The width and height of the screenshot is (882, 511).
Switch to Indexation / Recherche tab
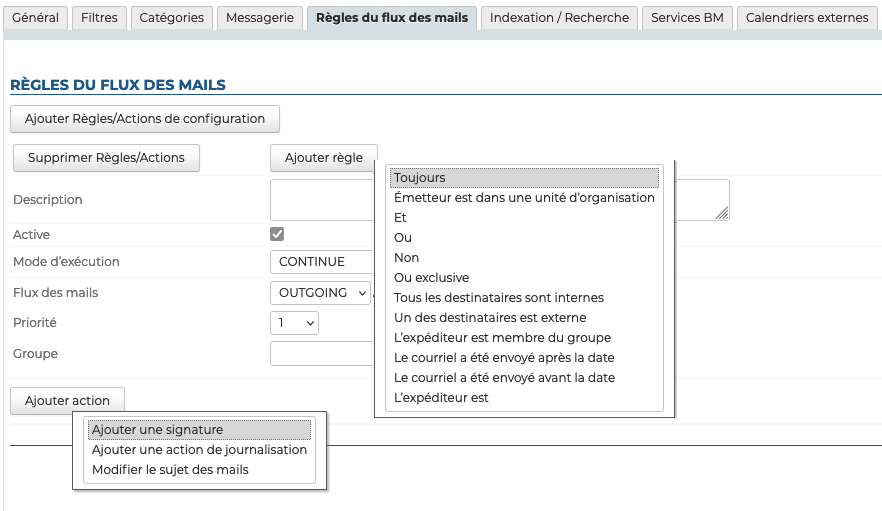[x=559, y=18]
